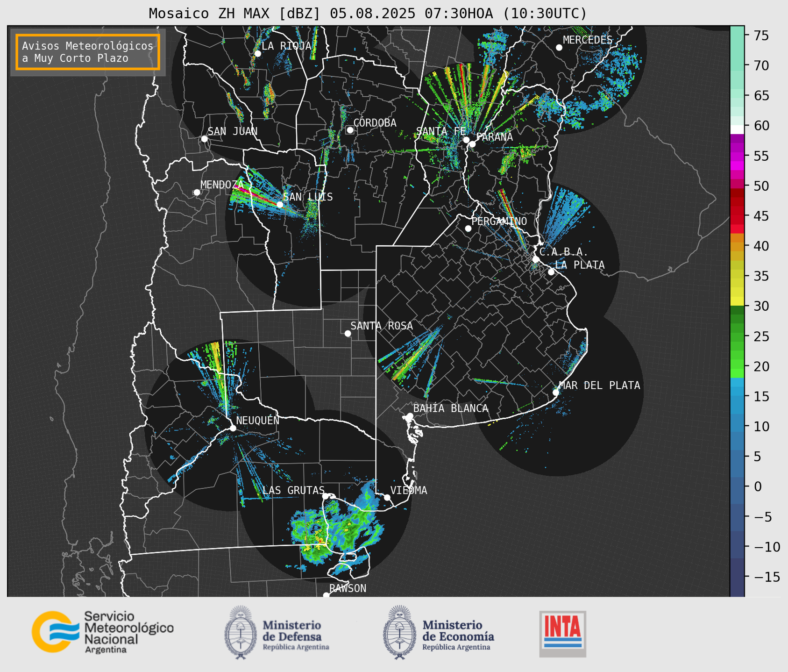Click the MAR DEL PLATA marker dot
Image resolution: width=788 pixels, height=672 pixels.
point(555,393)
